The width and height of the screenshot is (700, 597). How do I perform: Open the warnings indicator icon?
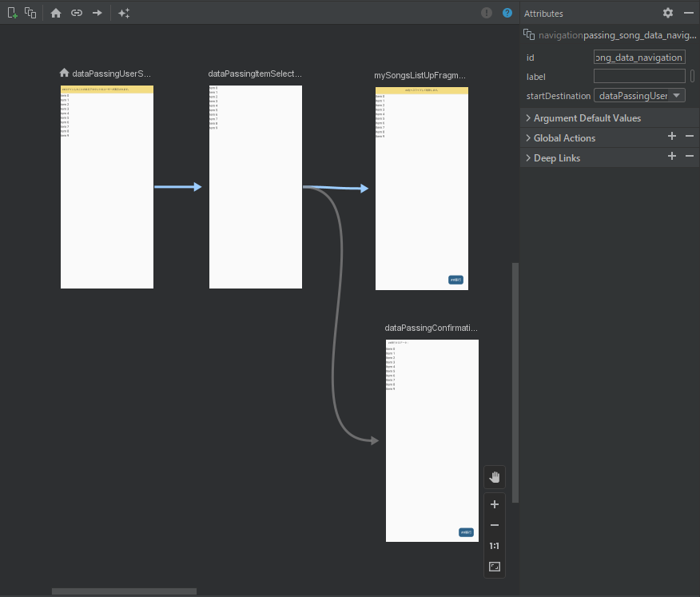[487, 13]
